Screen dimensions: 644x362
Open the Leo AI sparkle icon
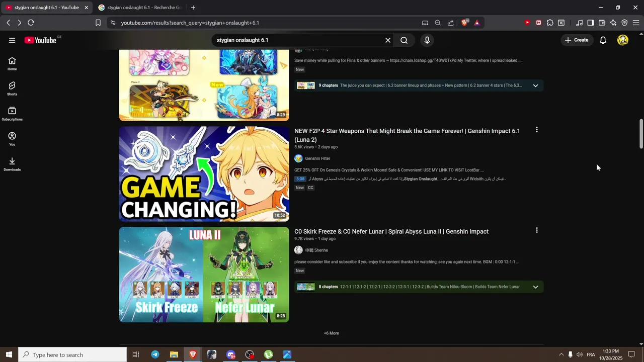(x=613, y=23)
